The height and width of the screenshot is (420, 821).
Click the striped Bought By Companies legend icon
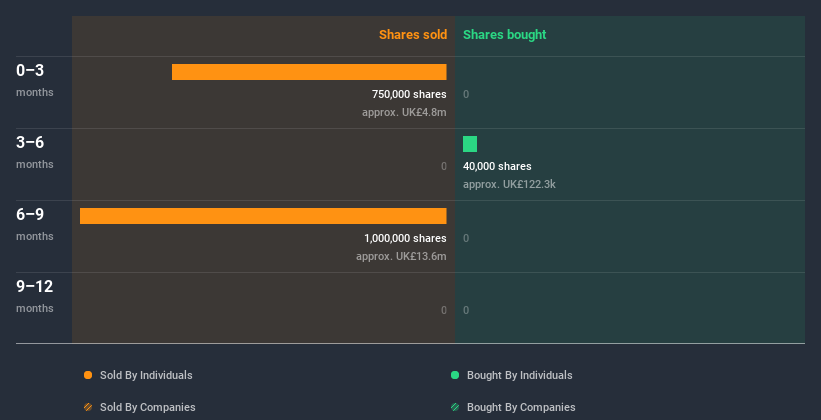click(x=455, y=407)
